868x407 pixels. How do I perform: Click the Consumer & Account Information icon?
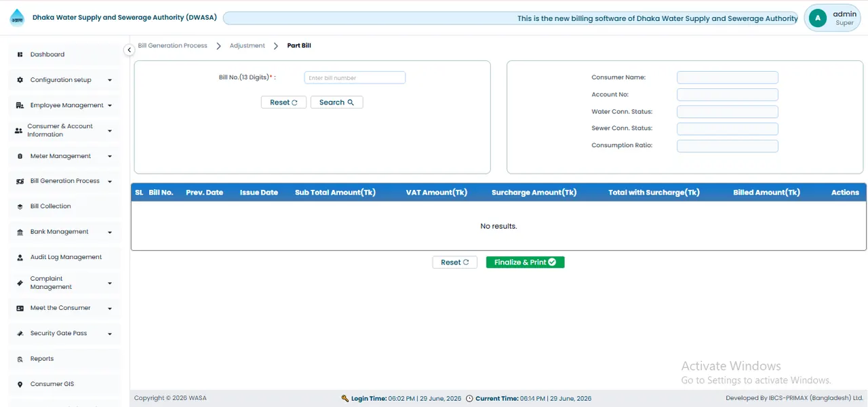pos(18,130)
